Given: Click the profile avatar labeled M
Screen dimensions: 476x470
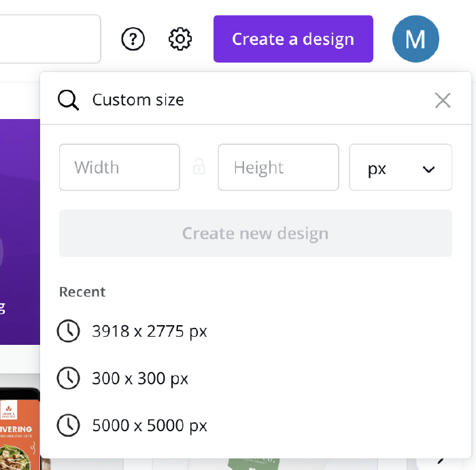Looking at the screenshot, I should coord(415,39).
